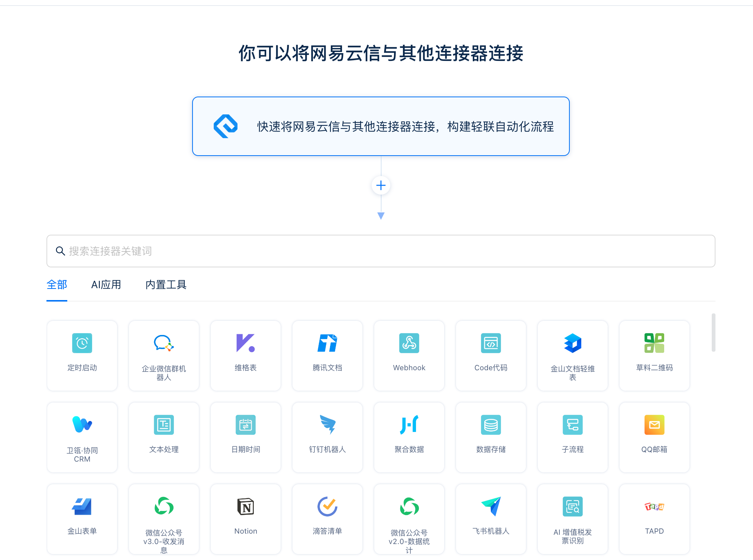753x560 pixels.
Task: Click the connector list vertical scrollbar
Action: pyautogui.click(x=713, y=332)
